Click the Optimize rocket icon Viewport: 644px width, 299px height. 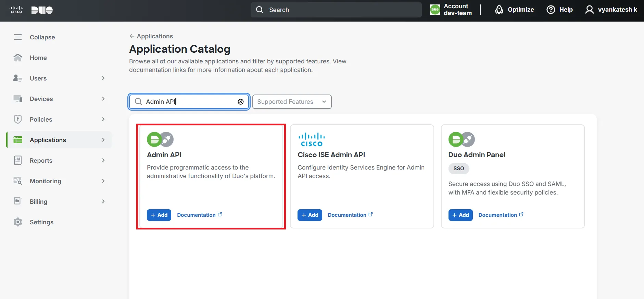(x=499, y=10)
